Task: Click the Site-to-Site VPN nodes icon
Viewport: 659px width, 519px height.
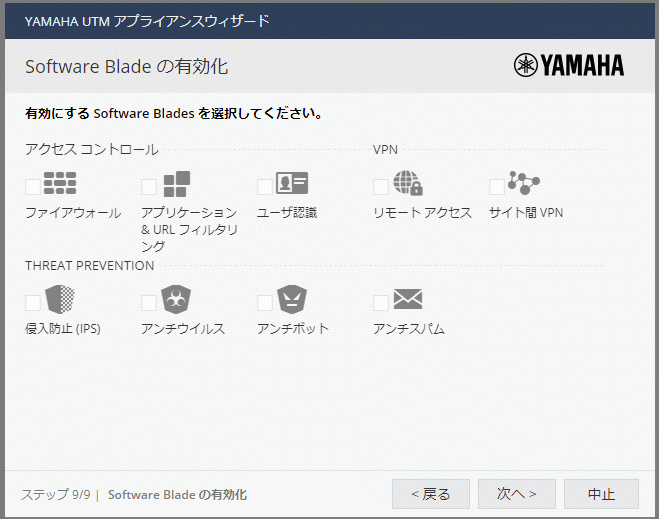Action: pyautogui.click(x=524, y=183)
